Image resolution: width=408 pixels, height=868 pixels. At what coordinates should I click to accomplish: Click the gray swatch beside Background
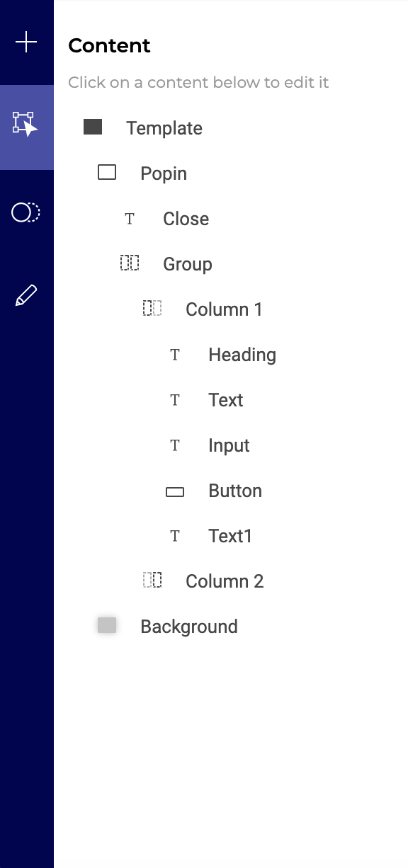click(107, 625)
